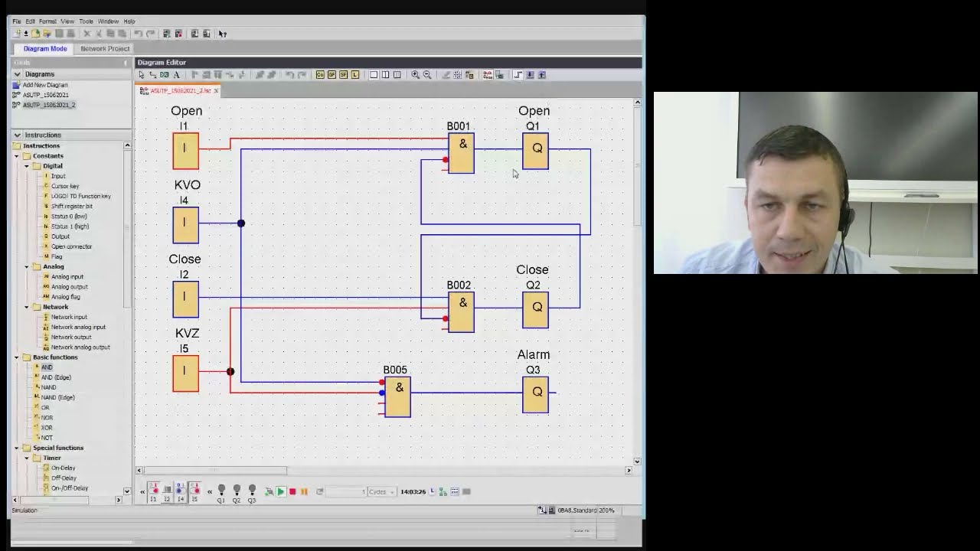Click the cycles number input field
This screenshot has width=980, height=551.
click(x=346, y=492)
